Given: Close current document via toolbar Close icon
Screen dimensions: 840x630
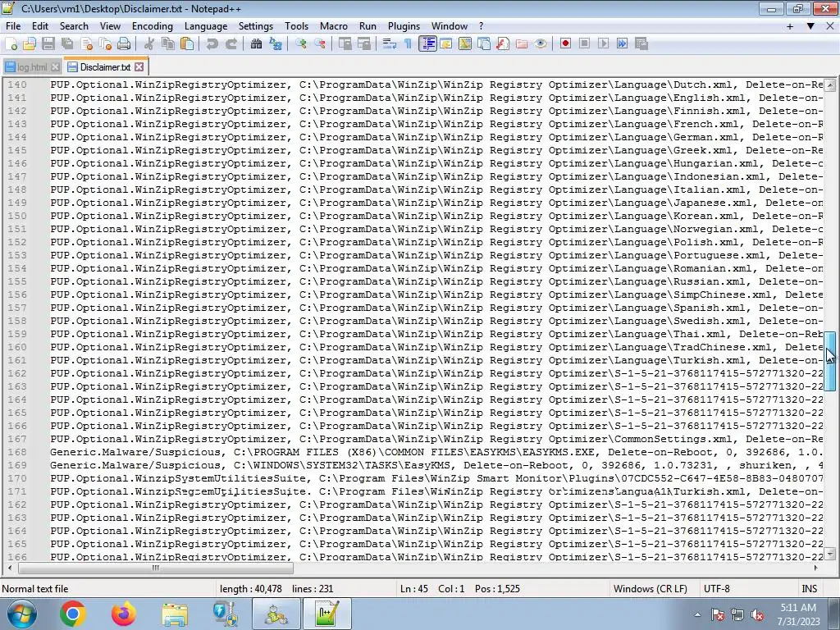Looking at the screenshot, I should click(87, 44).
